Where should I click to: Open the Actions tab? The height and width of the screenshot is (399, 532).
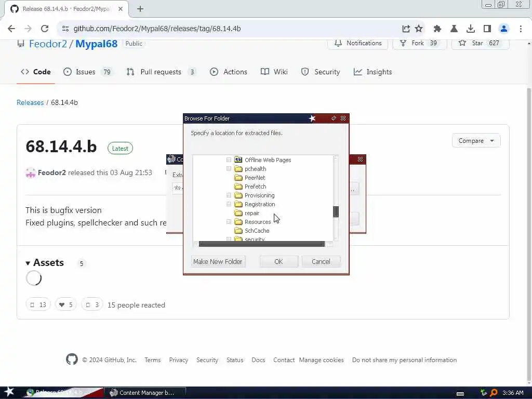[x=229, y=72]
